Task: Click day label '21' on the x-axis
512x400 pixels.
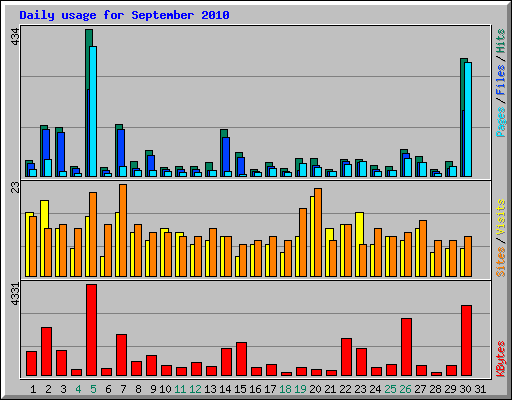Action: (x=330, y=389)
